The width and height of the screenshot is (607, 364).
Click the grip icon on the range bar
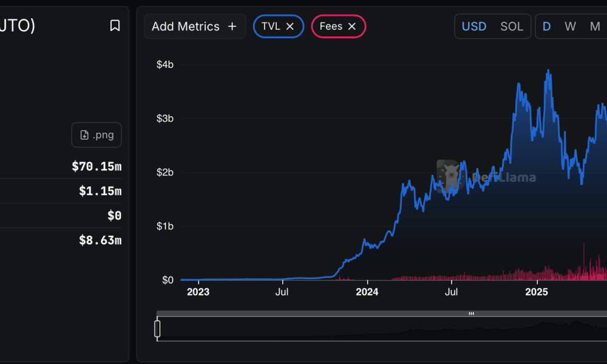click(471, 314)
